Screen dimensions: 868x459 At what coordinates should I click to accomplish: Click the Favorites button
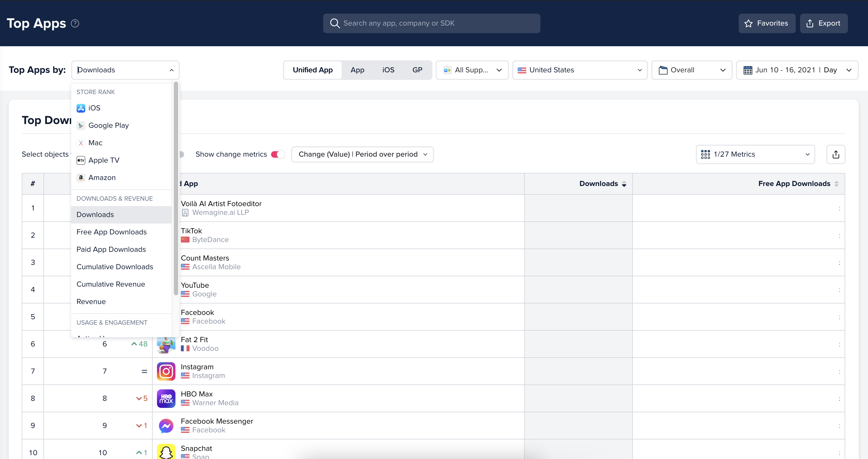tap(767, 23)
